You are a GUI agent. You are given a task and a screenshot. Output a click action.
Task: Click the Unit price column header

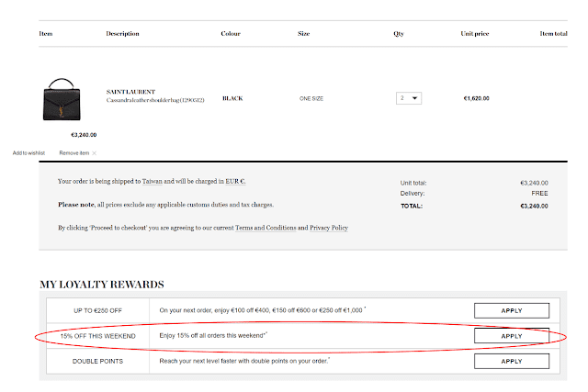[475, 34]
